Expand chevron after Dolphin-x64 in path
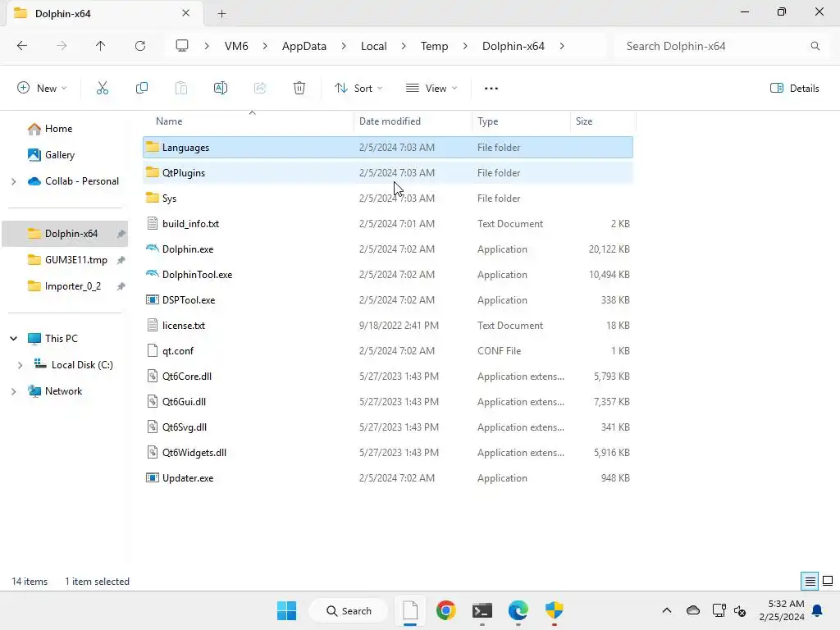This screenshot has height=630, width=840. click(x=561, y=46)
